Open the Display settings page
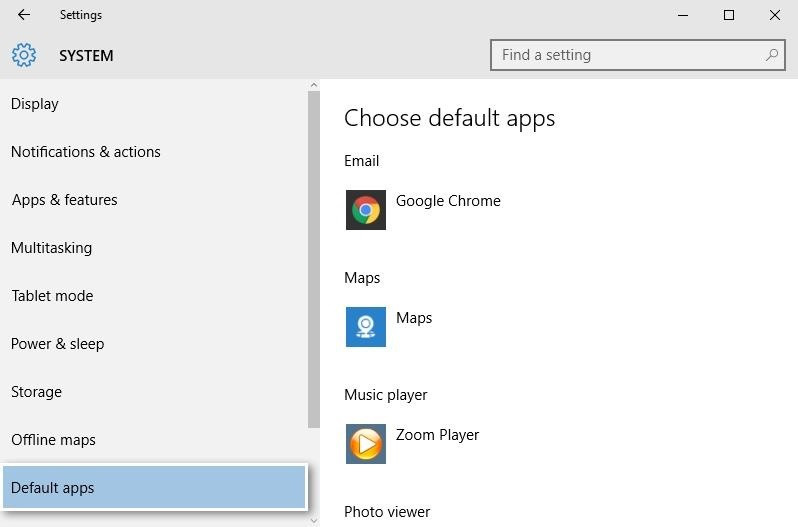This screenshot has width=798, height=527. point(35,104)
